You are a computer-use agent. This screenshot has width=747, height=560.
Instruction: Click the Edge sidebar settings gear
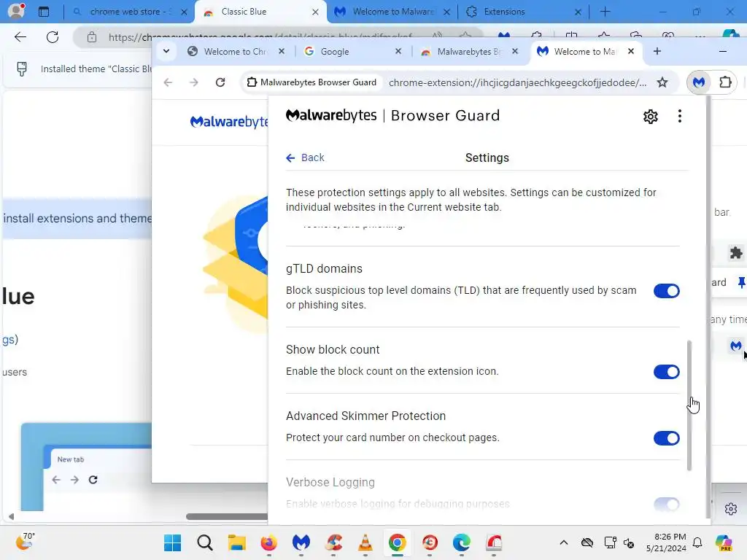pos(731,508)
